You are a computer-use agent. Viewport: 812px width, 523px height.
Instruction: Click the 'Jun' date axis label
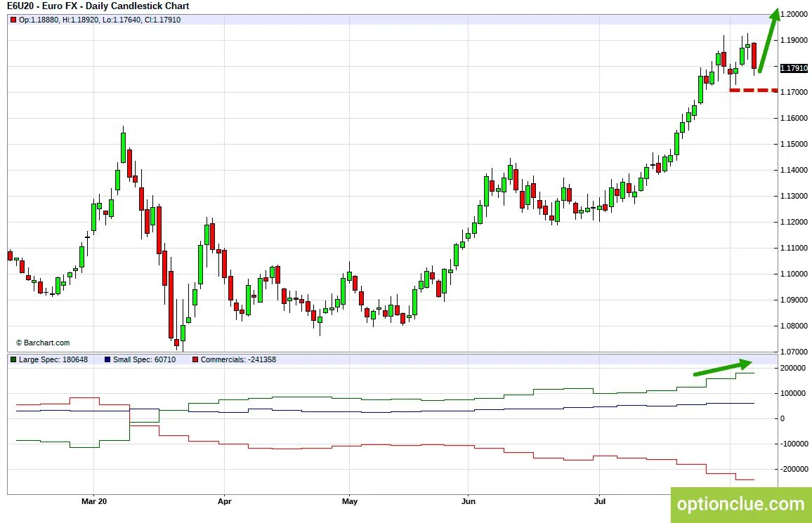[x=468, y=501]
